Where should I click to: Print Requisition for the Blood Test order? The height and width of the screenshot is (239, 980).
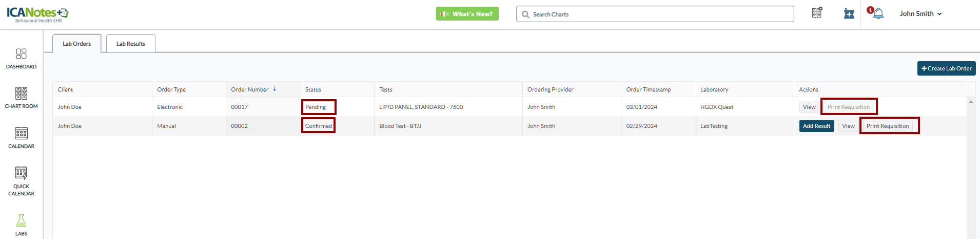click(x=888, y=126)
